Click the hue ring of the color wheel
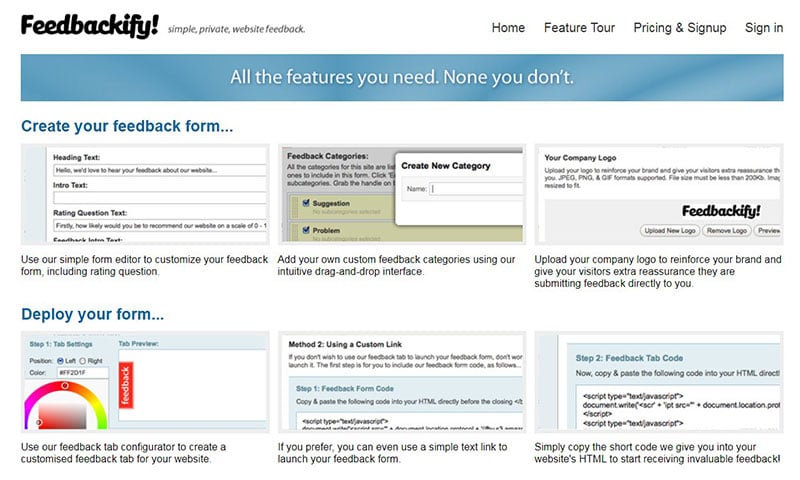 coord(65,386)
